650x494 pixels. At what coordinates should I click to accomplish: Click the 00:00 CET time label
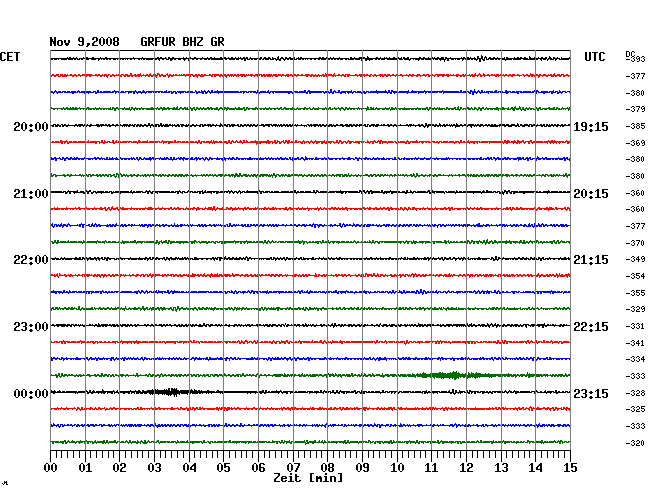pyautogui.click(x=31, y=393)
